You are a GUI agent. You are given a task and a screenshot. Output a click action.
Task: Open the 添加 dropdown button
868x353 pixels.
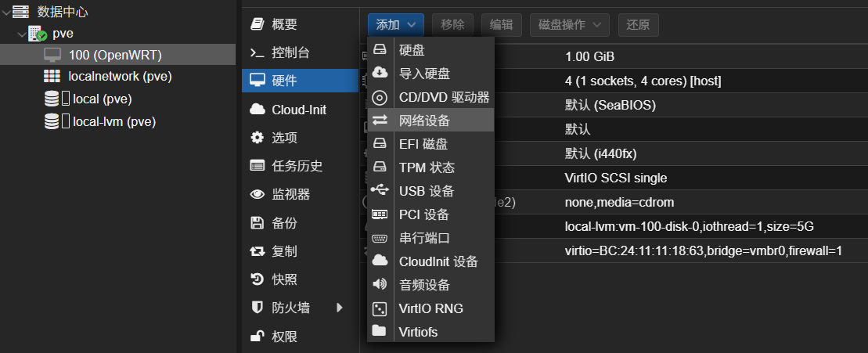pos(396,24)
